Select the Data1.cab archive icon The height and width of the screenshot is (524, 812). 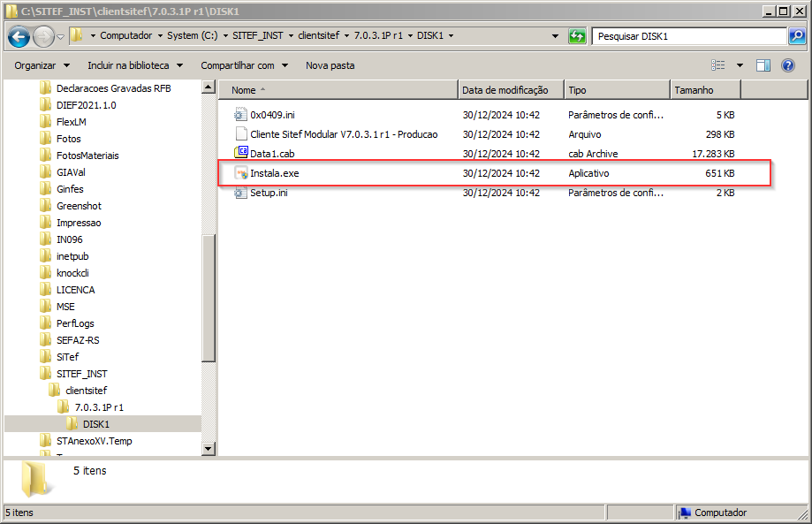pyautogui.click(x=240, y=153)
